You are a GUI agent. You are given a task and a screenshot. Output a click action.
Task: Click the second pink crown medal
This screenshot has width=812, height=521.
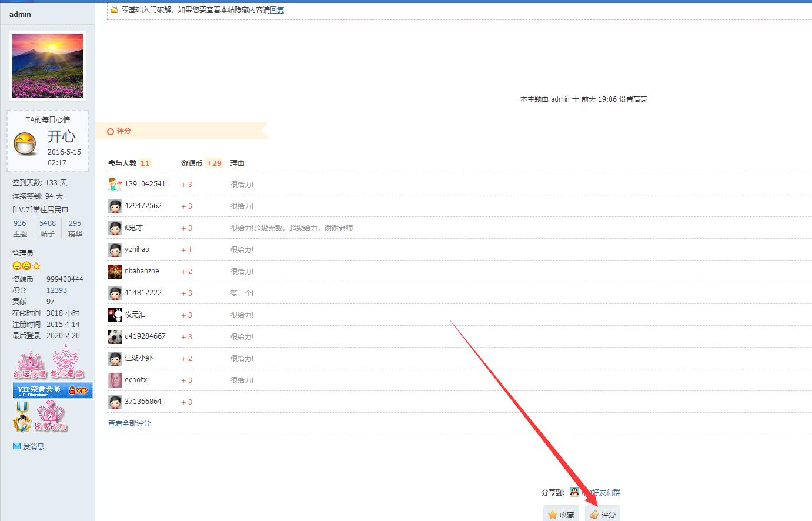point(66,363)
